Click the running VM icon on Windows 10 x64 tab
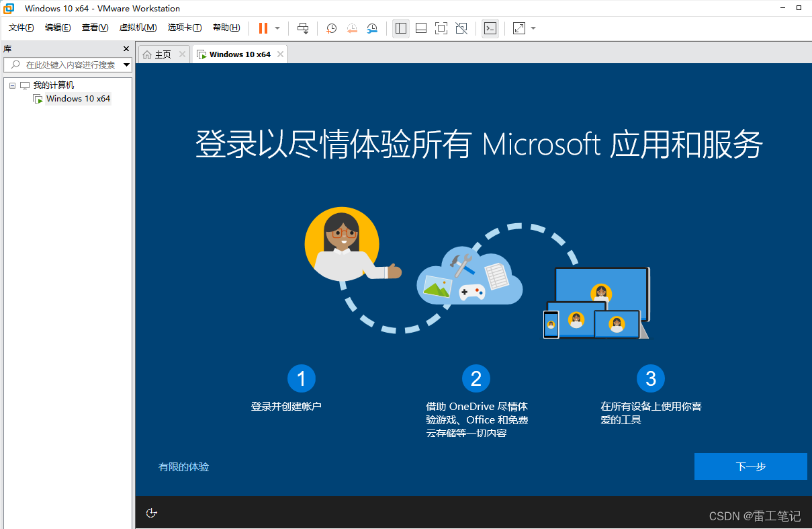This screenshot has height=529, width=812. click(201, 54)
